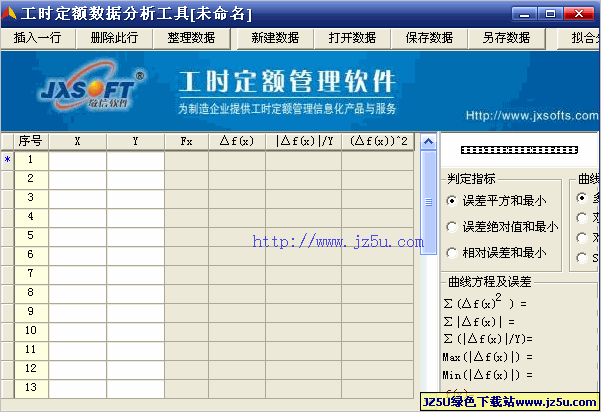Click the Y column header

click(x=135, y=141)
